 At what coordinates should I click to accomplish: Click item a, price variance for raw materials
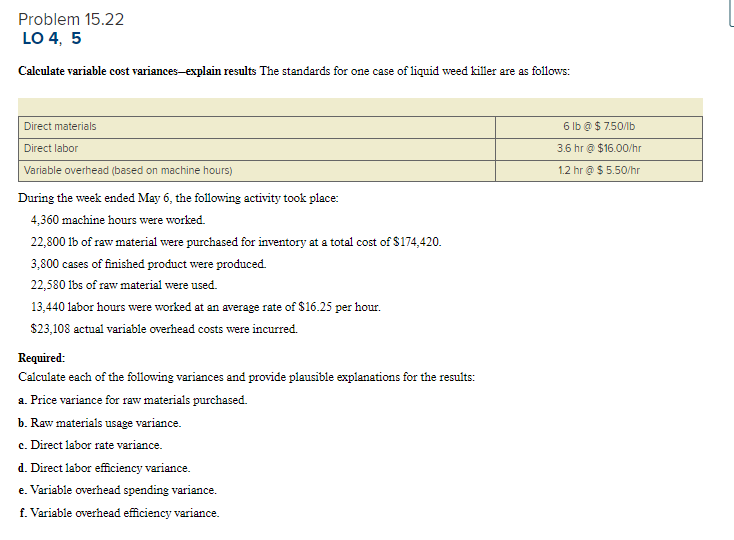click(x=133, y=400)
